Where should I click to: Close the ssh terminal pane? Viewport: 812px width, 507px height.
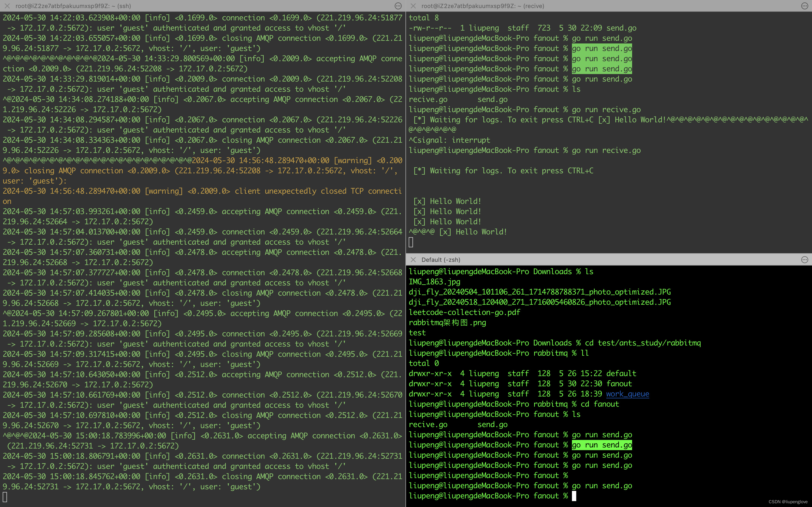point(7,6)
